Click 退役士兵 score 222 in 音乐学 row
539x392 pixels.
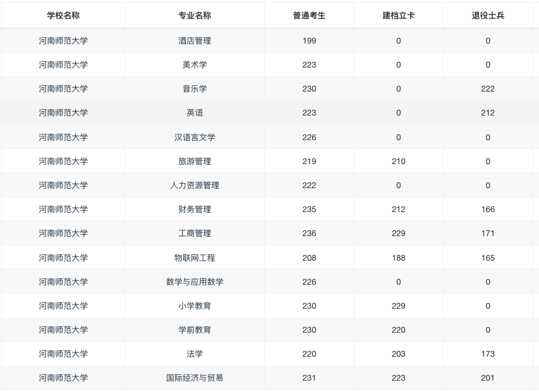(x=488, y=89)
